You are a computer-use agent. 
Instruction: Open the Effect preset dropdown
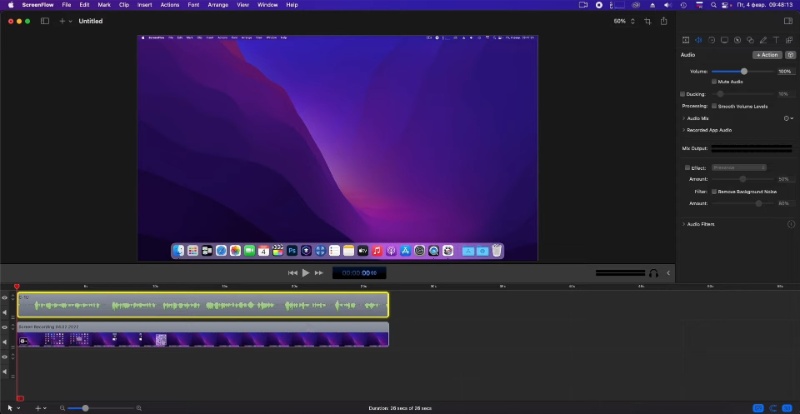click(739, 167)
